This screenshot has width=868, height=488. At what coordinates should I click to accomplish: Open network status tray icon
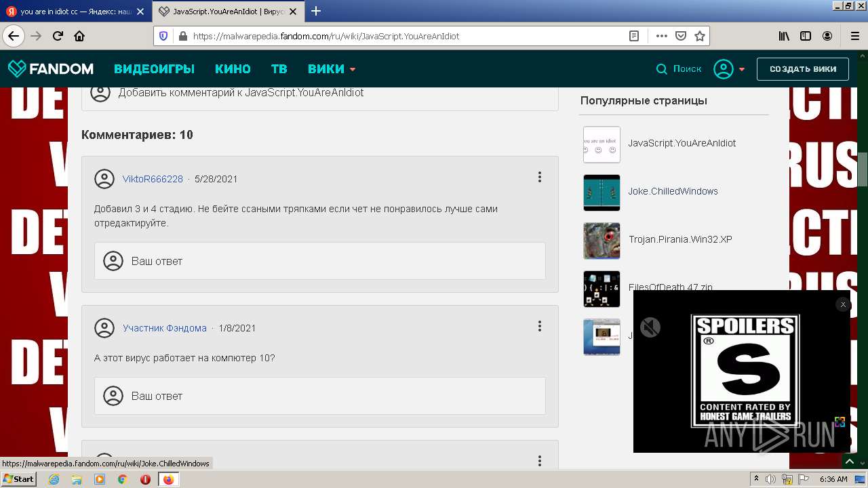pyautogui.click(x=787, y=479)
